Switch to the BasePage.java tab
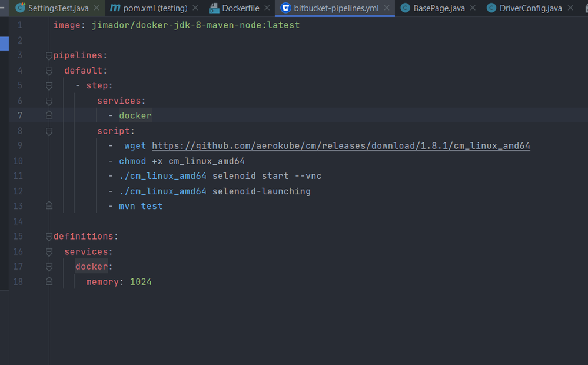Image resolution: width=588 pixels, height=365 pixels. point(439,8)
